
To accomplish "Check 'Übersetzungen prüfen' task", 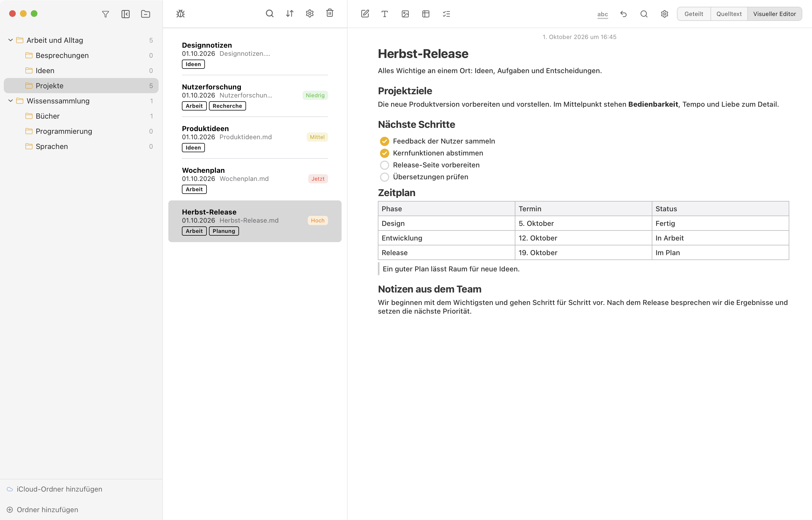I will (384, 177).
